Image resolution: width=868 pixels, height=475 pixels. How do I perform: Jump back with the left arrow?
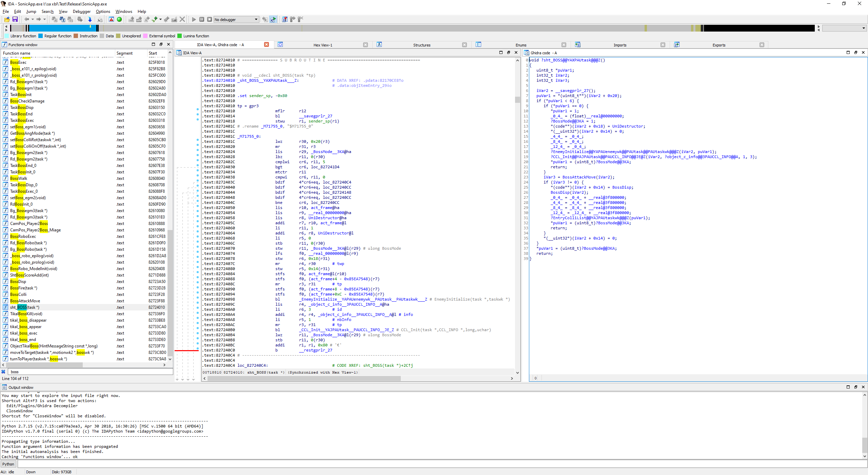point(26,19)
